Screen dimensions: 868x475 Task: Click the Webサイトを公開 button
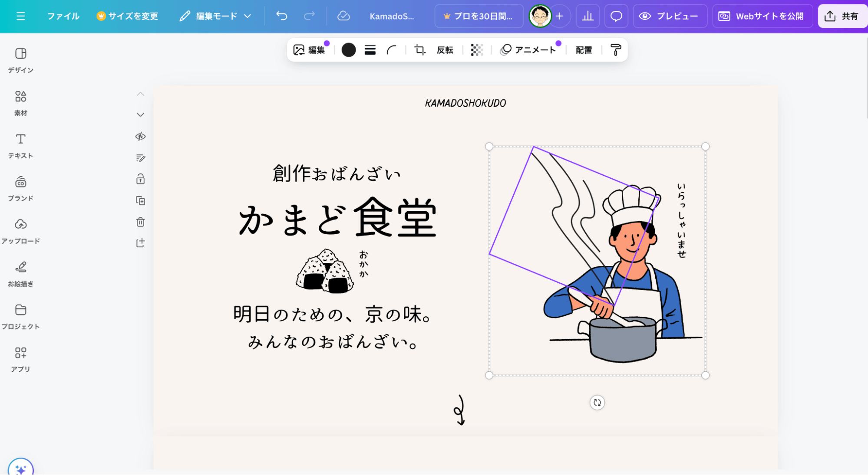pos(762,16)
